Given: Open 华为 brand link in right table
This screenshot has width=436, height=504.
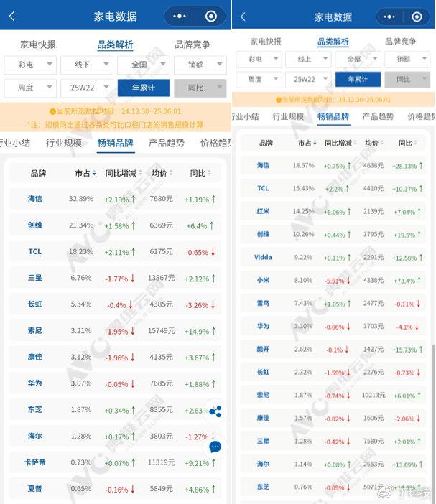Looking at the screenshot, I should [x=263, y=326].
